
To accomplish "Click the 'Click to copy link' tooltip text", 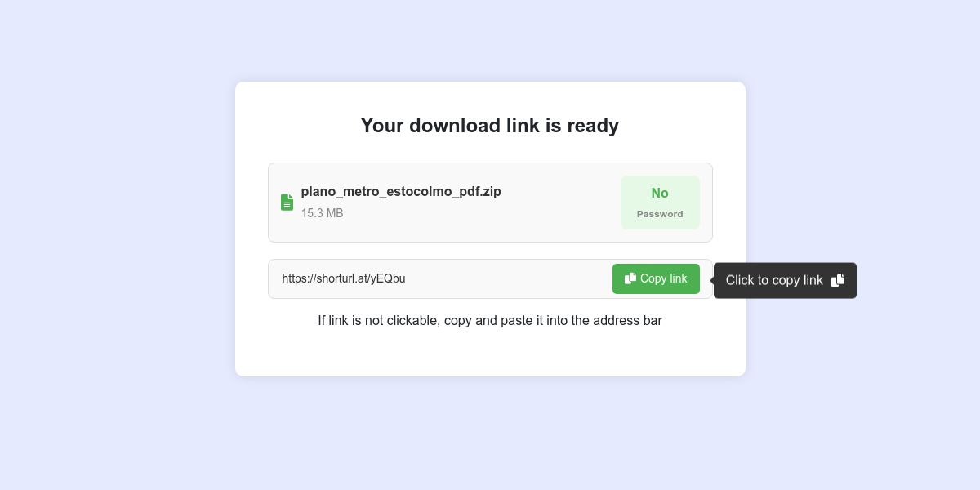I will click(x=774, y=281).
